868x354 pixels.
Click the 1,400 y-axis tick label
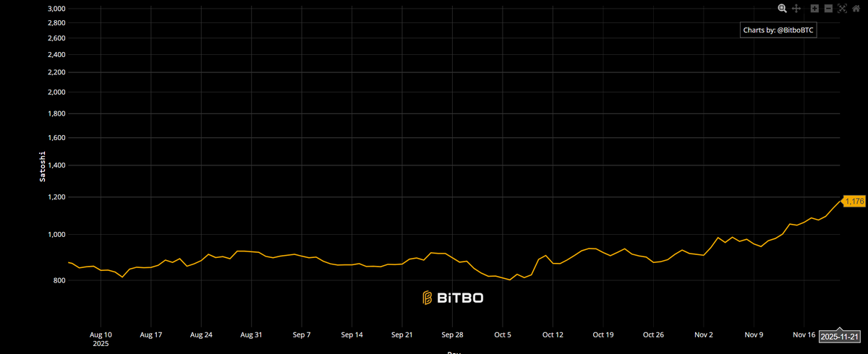click(56, 165)
